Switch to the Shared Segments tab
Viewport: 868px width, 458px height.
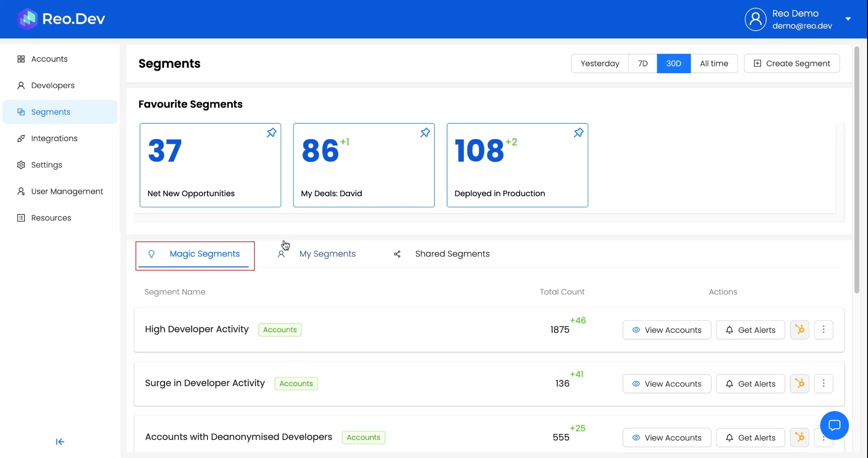tap(452, 254)
